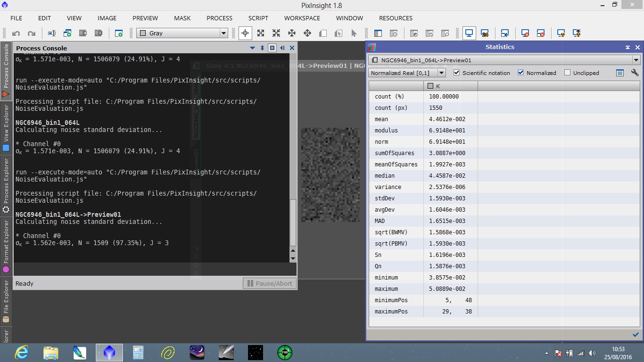The height and width of the screenshot is (362, 644).
Task: Click the taskbar clock showing 10:53
Action: click(619, 349)
